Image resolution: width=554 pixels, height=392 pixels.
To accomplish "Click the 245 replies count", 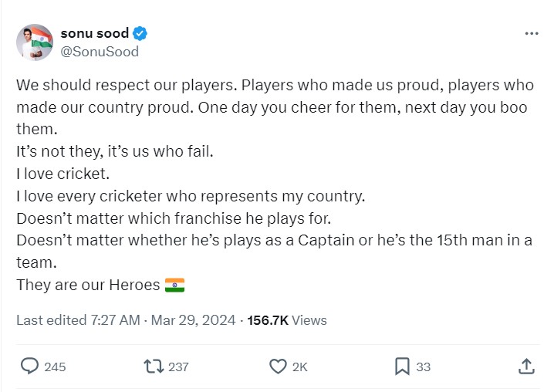I will 55,367.
